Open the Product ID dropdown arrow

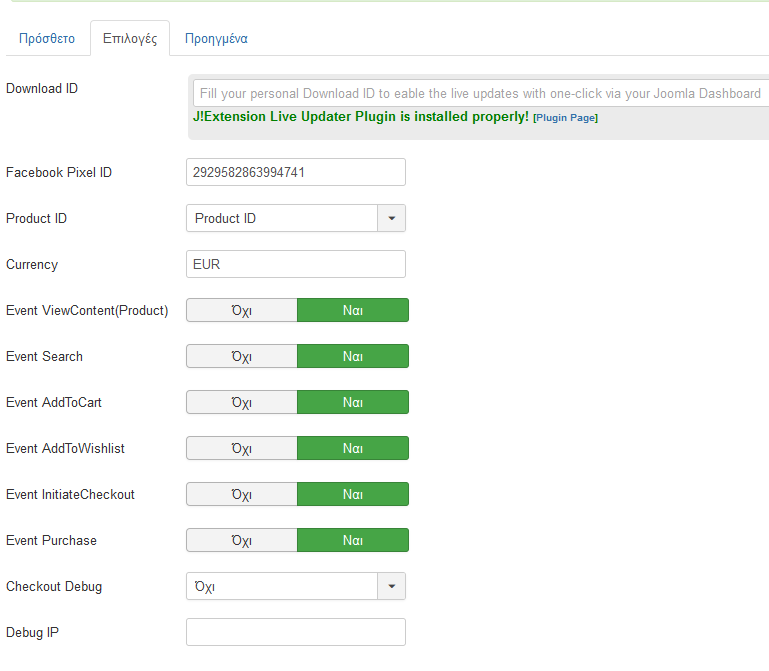pos(391,218)
